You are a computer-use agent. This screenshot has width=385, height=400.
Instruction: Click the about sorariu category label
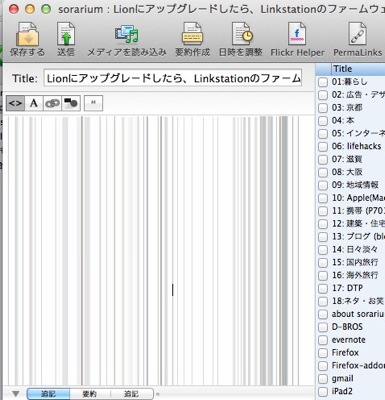tap(358, 314)
